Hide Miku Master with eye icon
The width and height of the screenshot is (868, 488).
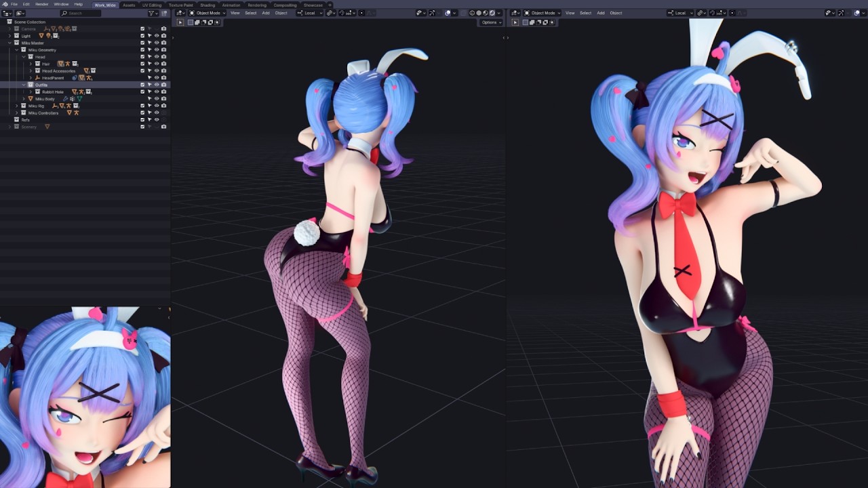[157, 43]
